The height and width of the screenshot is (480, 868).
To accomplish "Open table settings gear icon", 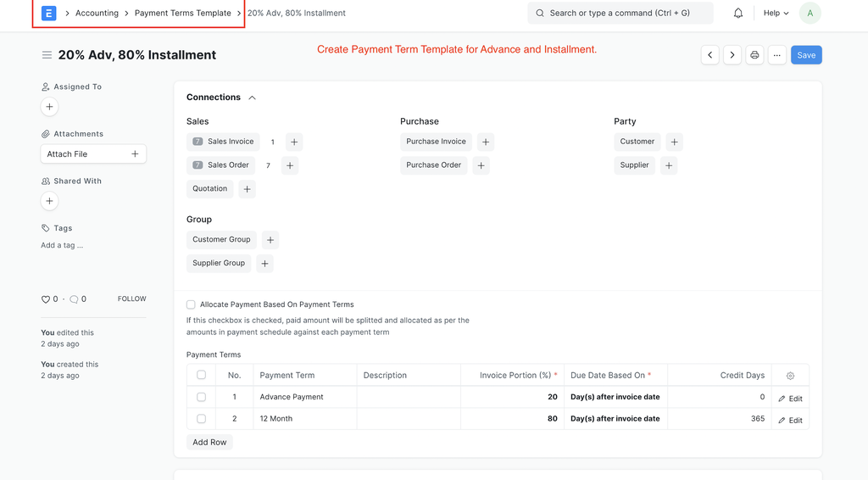I will click(x=791, y=376).
